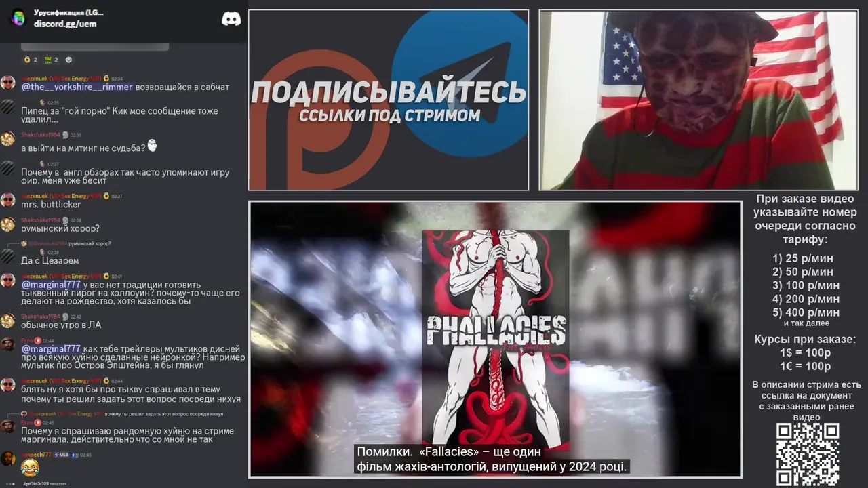
Task: Open striped avatar beside 'Почему в англ обзорах'
Action: tap(8, 168)
